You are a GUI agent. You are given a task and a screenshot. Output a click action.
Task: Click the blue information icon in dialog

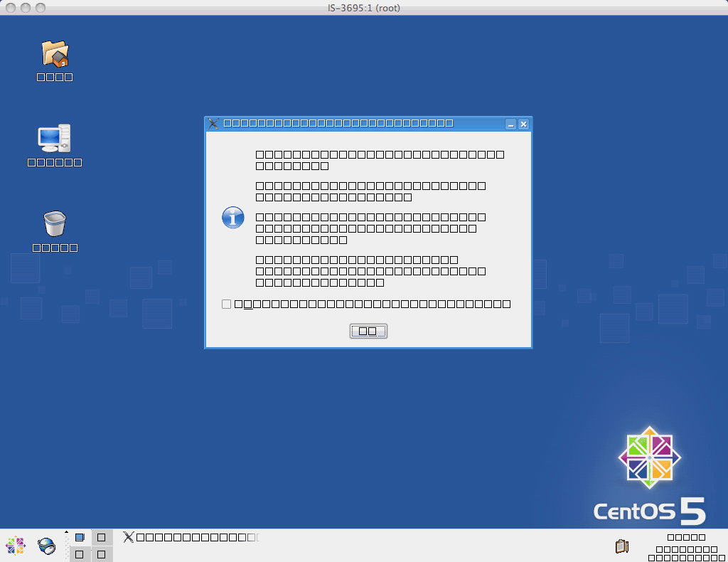coord(233,218)
